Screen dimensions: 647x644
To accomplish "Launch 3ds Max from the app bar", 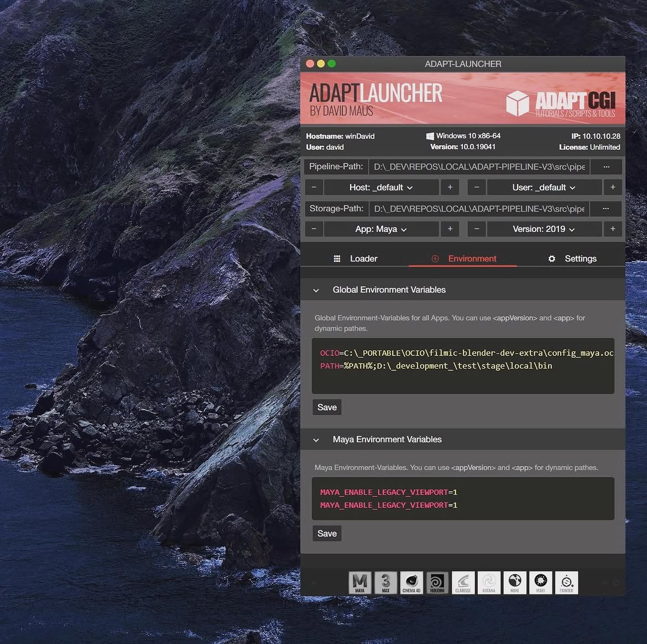I will pyautogui.click(x=385, y=583).
